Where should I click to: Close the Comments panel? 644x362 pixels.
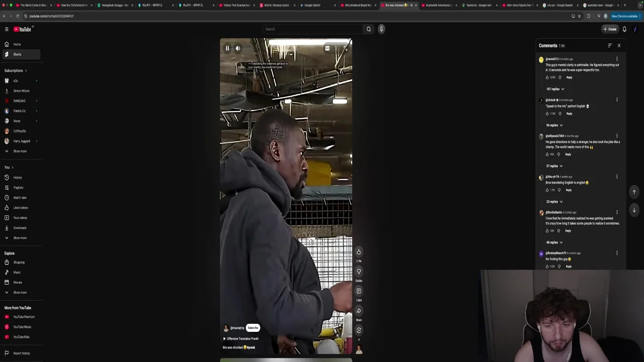coord(619,46)
